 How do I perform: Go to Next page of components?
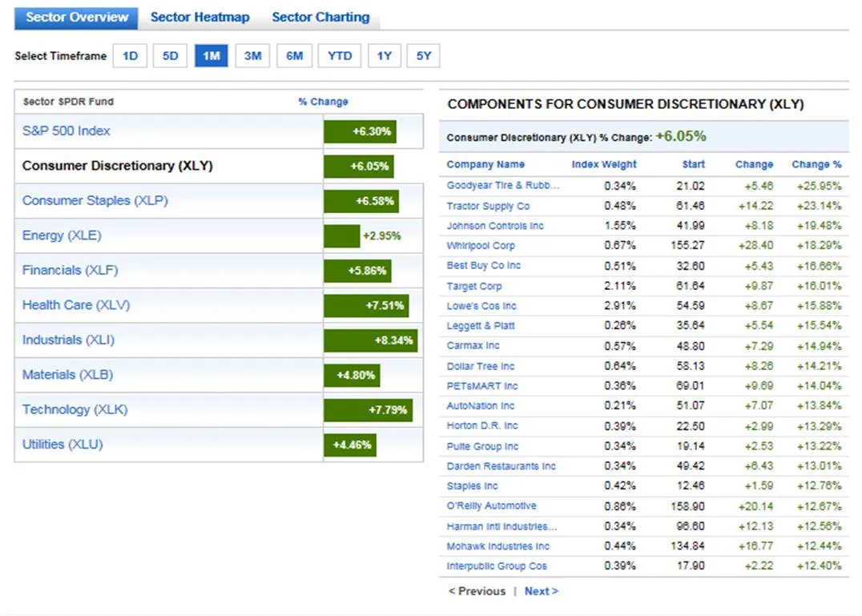(x=541, y=591)
